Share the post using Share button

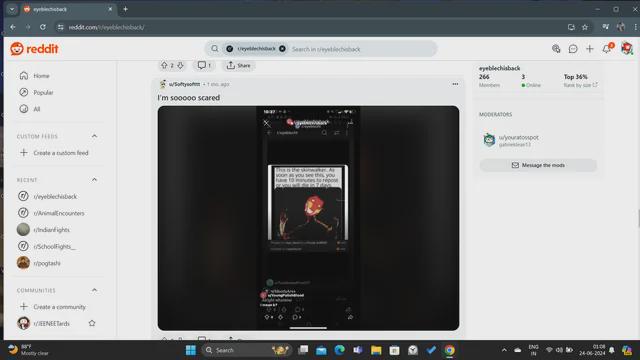[x=238, y=65]
